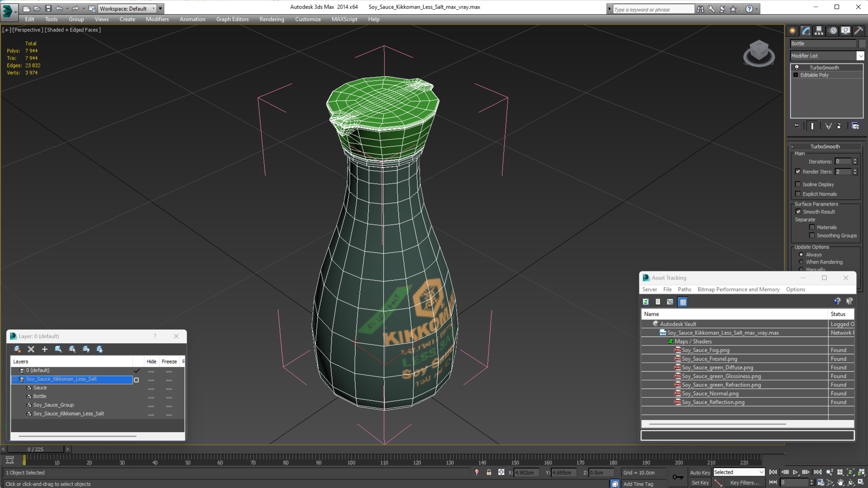
Task: Click Maximize Viewport Toggle icon
Action: pyautogui.click(x=861, y=483)
